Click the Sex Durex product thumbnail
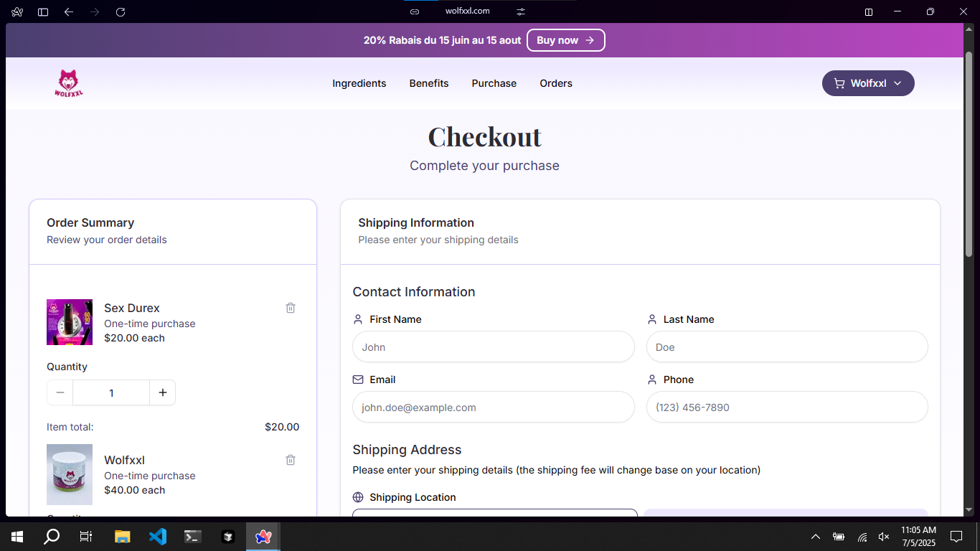This screenshot has width=980, height=551. click(x=70, y=322)
